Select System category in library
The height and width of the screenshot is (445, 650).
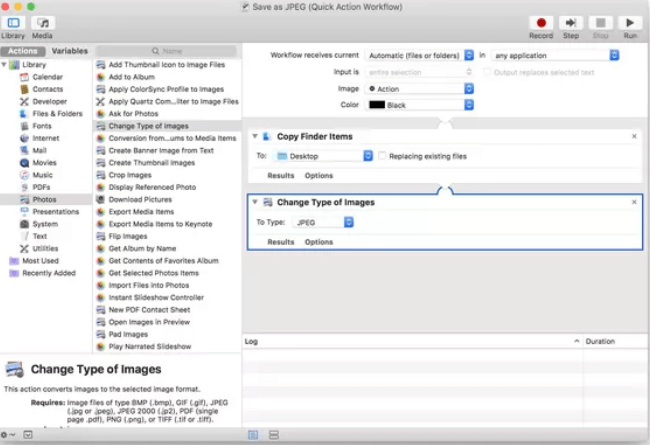point(45,224)
